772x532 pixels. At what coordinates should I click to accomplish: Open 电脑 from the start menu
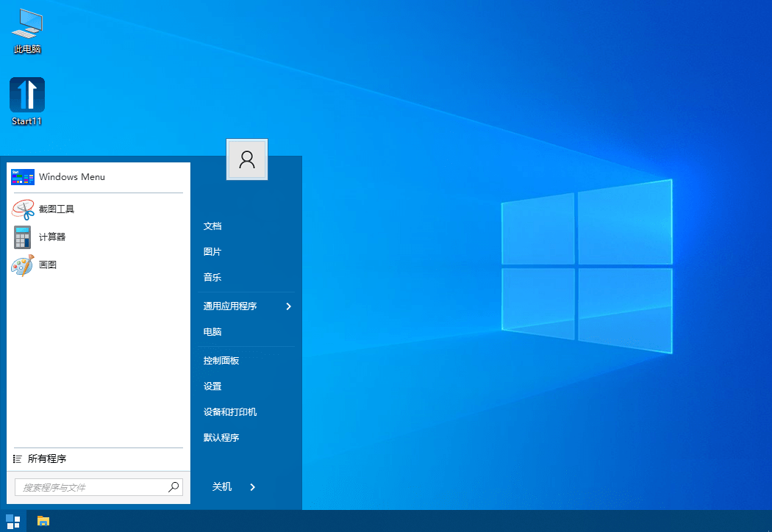click(x=212, y=331)
